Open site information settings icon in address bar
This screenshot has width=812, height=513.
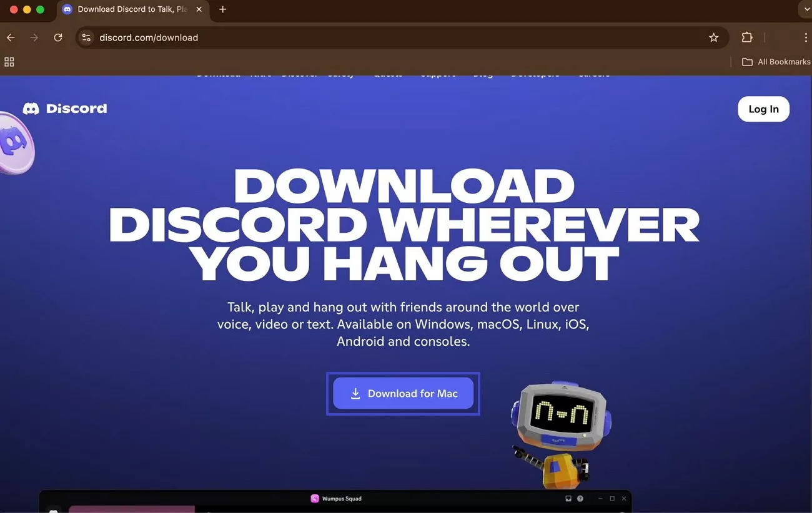click(86, 37)
